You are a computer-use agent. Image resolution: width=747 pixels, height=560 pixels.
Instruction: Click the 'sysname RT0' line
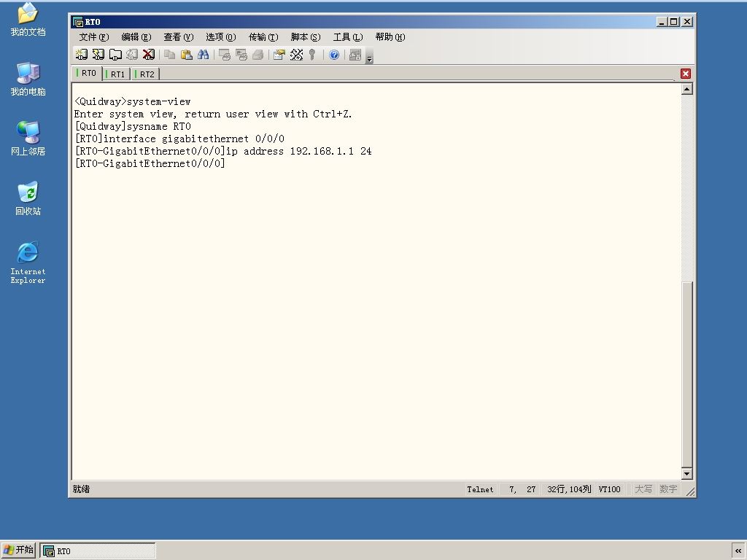pos(133,126)
